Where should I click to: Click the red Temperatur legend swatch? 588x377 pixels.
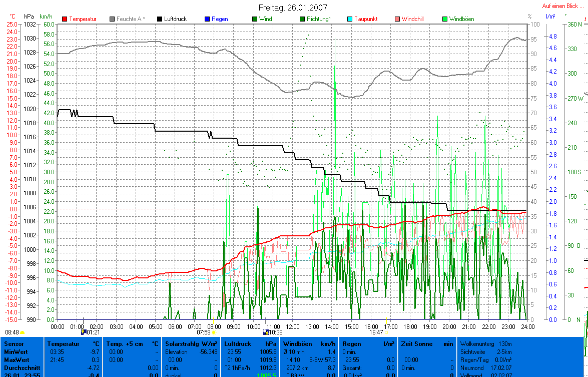click(x=65, y=19)
